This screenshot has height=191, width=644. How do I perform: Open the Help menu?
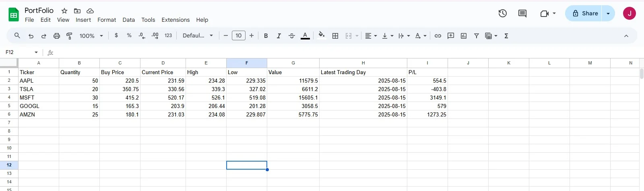pos(202,20)
